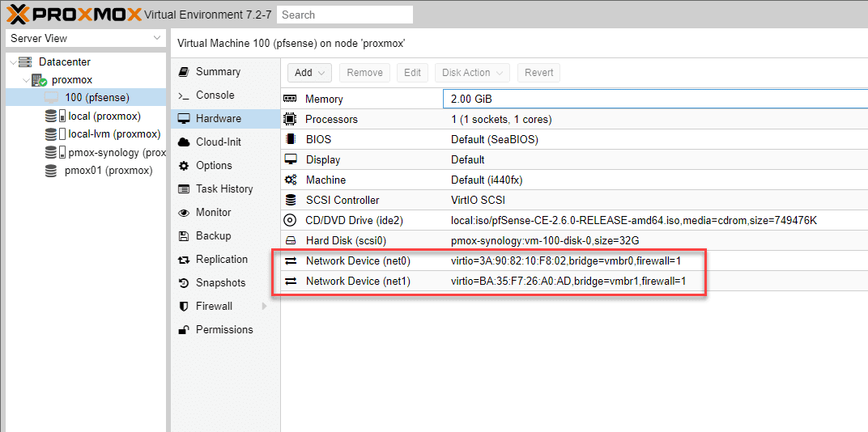Image resolution: width=868 pixels, height=432 pixels.
Task: Click the Processors chip icon
Action: tap(290, 119)
